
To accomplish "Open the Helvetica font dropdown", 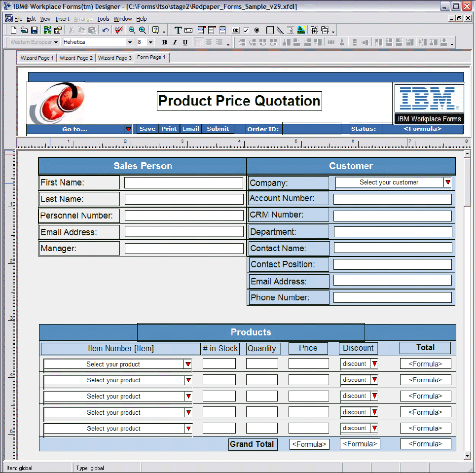I will tap(130, 42).
